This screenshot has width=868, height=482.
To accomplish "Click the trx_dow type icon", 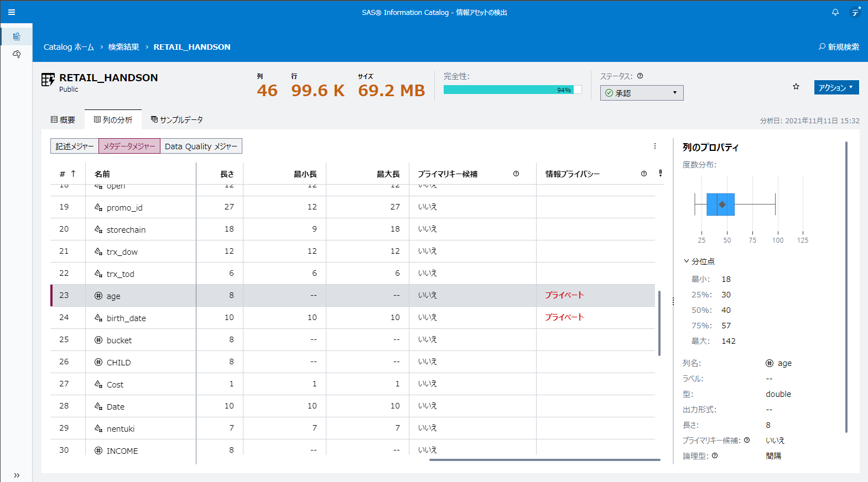I will (98, 252).
